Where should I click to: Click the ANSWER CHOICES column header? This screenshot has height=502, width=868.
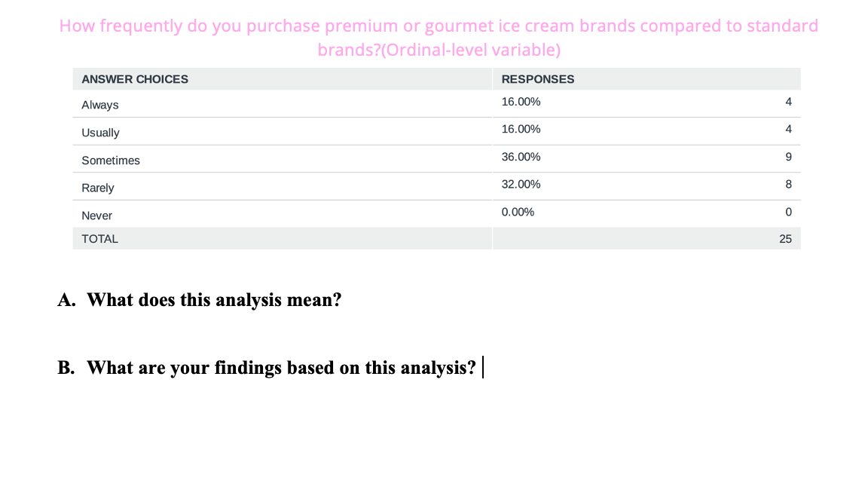point(135,79)
